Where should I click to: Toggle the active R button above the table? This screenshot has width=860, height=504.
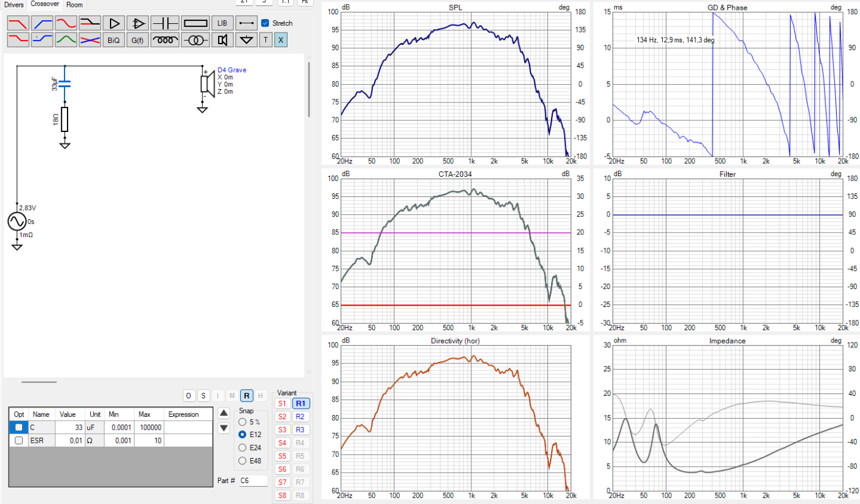click(x=246, y=395)
